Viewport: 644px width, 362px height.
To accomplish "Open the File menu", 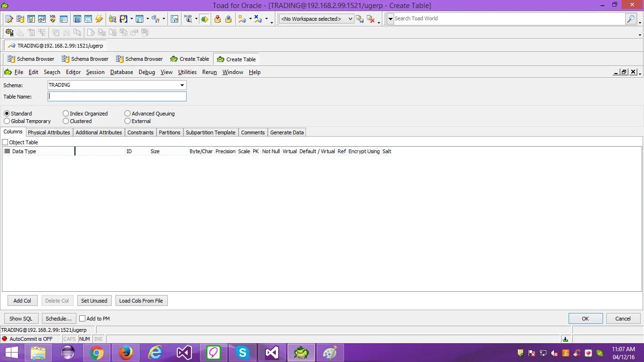I will tap(19, 72).
